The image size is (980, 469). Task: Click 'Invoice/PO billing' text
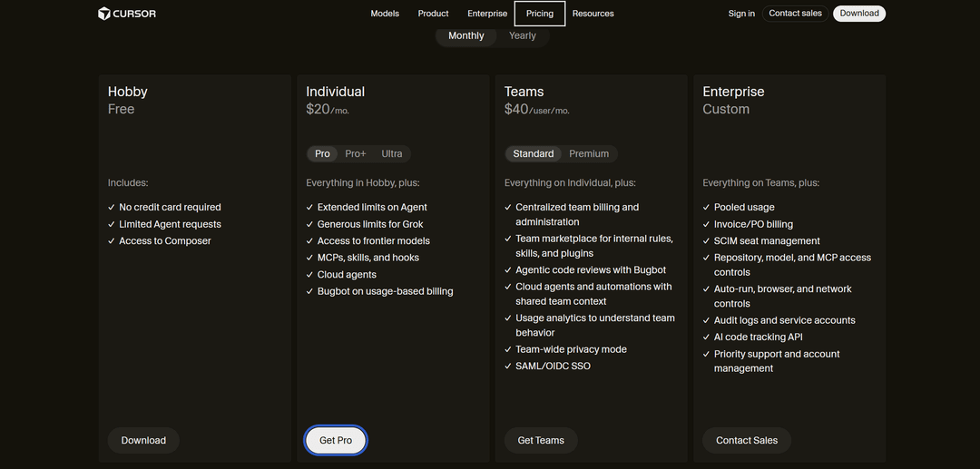point(754,224)
